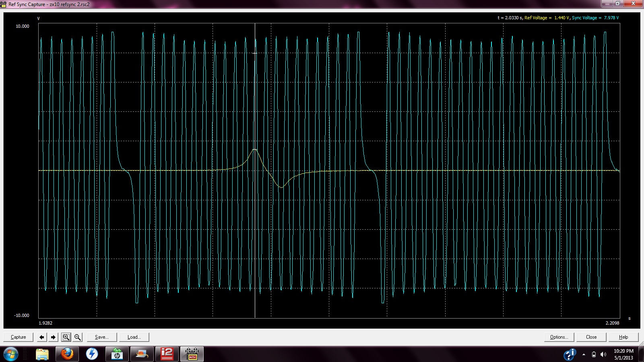Close the window with the red X
This screenshot has width=644, height=362.
(633, 4)
